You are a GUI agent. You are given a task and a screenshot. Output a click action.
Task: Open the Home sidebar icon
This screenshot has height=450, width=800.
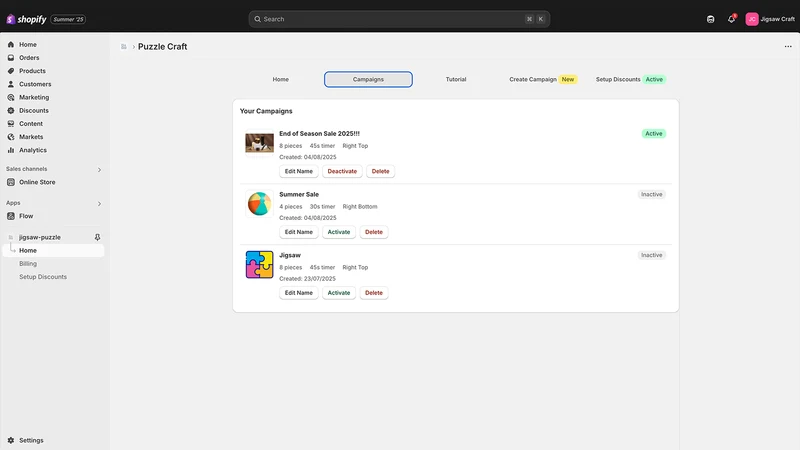tap(11, 44)
